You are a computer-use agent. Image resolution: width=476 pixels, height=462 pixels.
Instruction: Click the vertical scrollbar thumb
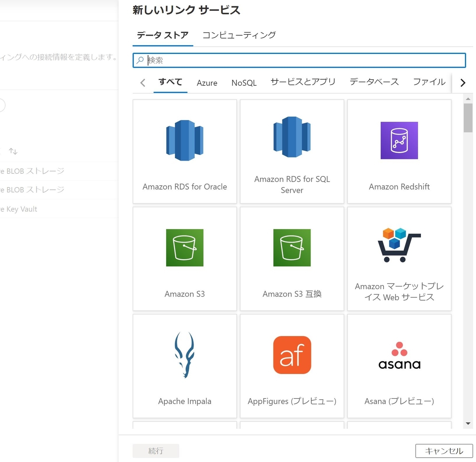[468, 118]
